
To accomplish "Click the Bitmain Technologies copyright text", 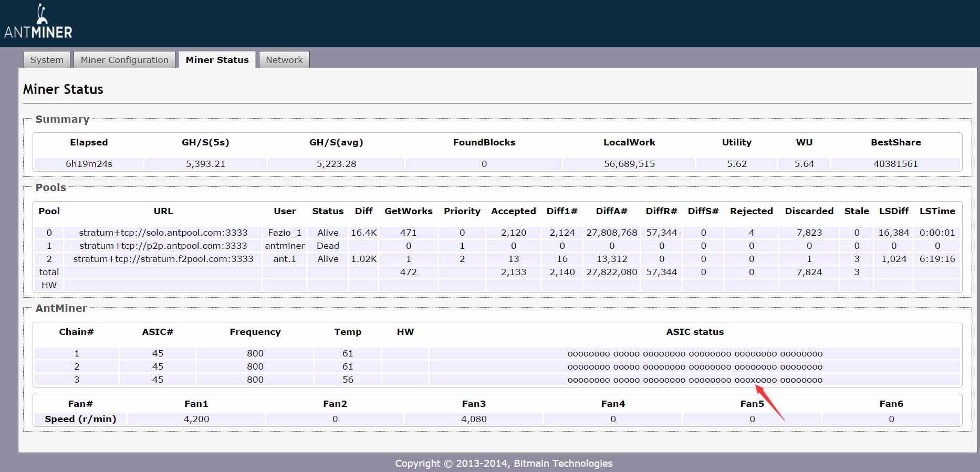I will point(504,463).
